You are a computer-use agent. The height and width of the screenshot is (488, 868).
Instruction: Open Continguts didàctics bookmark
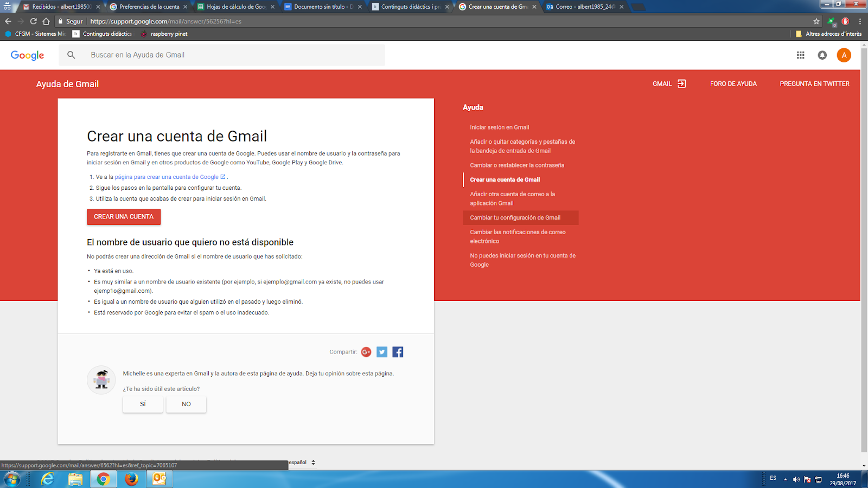(103, 34)
